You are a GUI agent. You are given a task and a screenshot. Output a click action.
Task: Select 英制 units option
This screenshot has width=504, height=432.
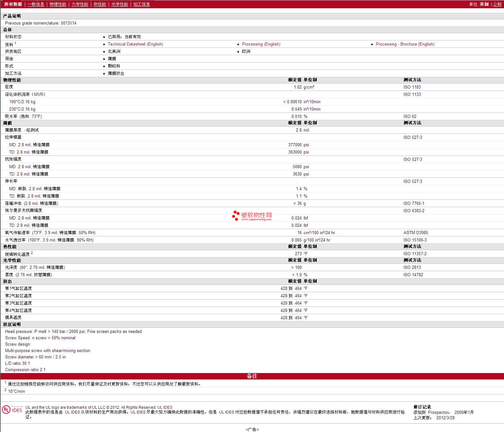(484, 4)
